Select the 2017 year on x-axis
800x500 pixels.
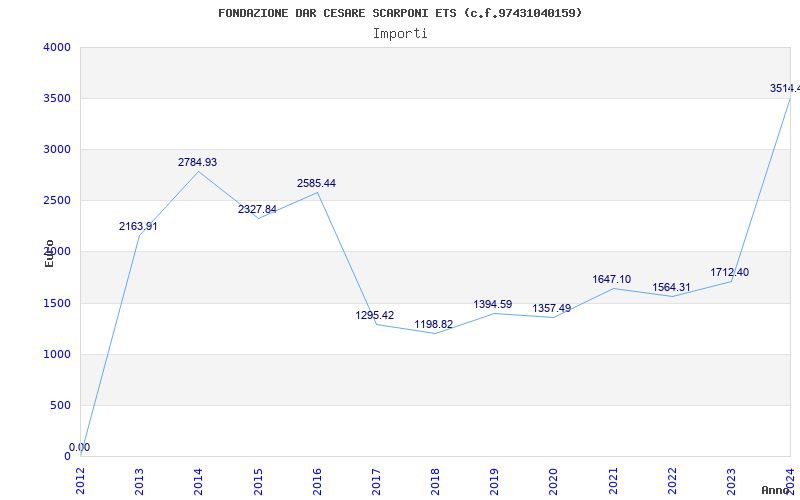coord(375,479)
